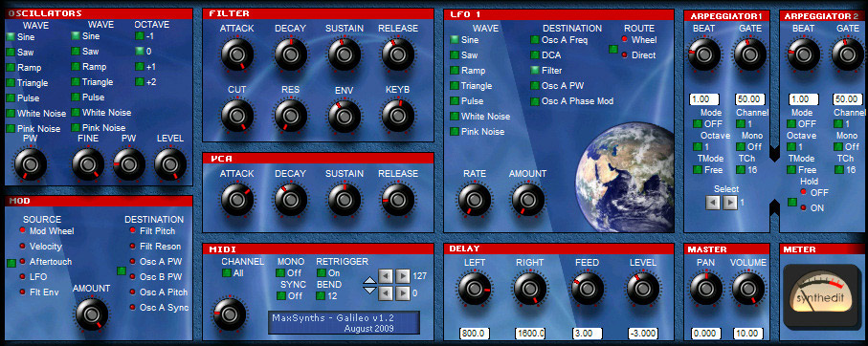This screenshot has height=346, width=868.
Task: Select Flt Env as MOD source
Action: pyautogui.click(x=23, y=292)
